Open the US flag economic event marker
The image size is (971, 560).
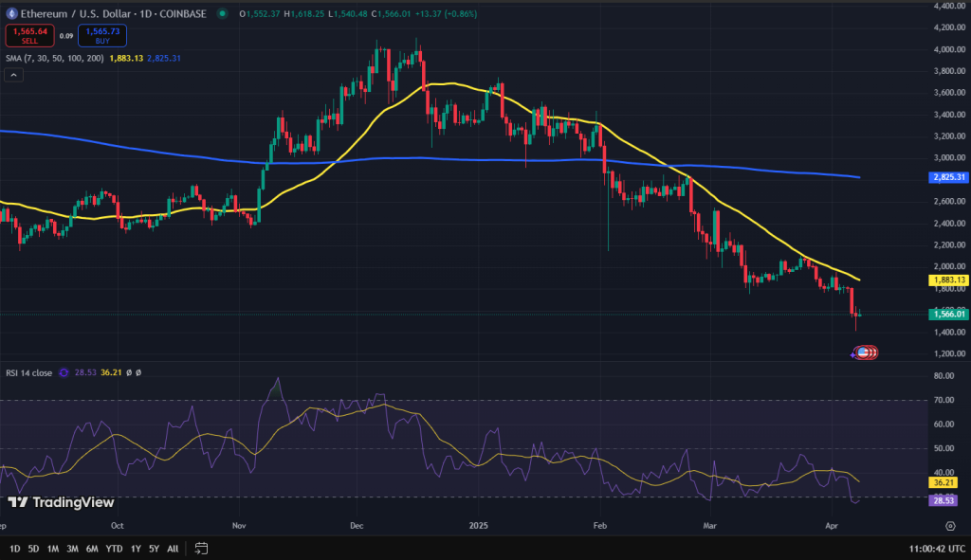[x=863, y=352]
